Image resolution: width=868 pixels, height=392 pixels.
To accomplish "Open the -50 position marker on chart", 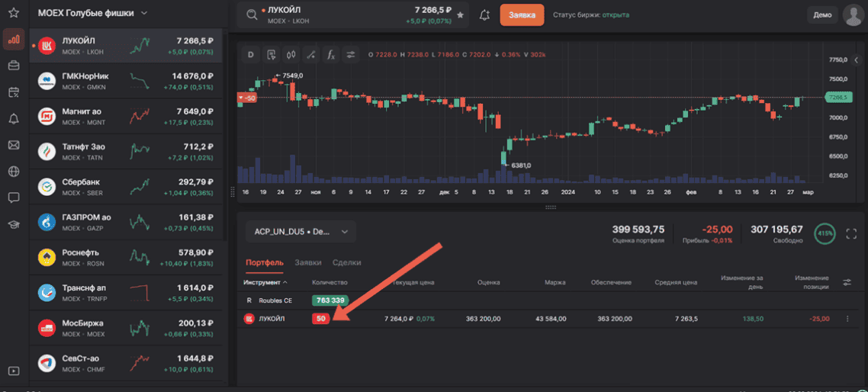I will pos(246,98).
